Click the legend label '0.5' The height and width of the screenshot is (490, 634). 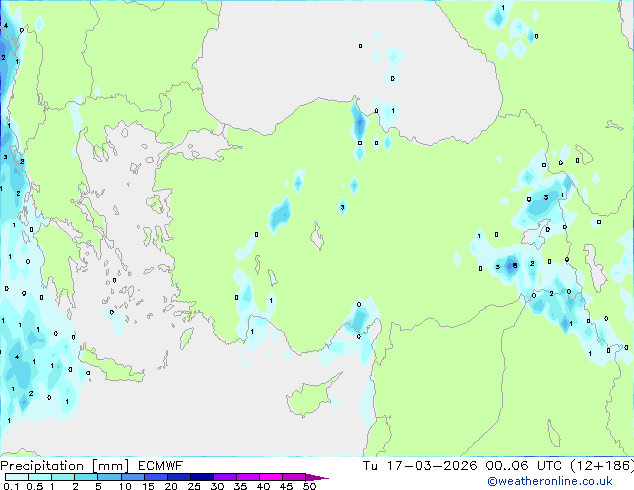[35, 486]
